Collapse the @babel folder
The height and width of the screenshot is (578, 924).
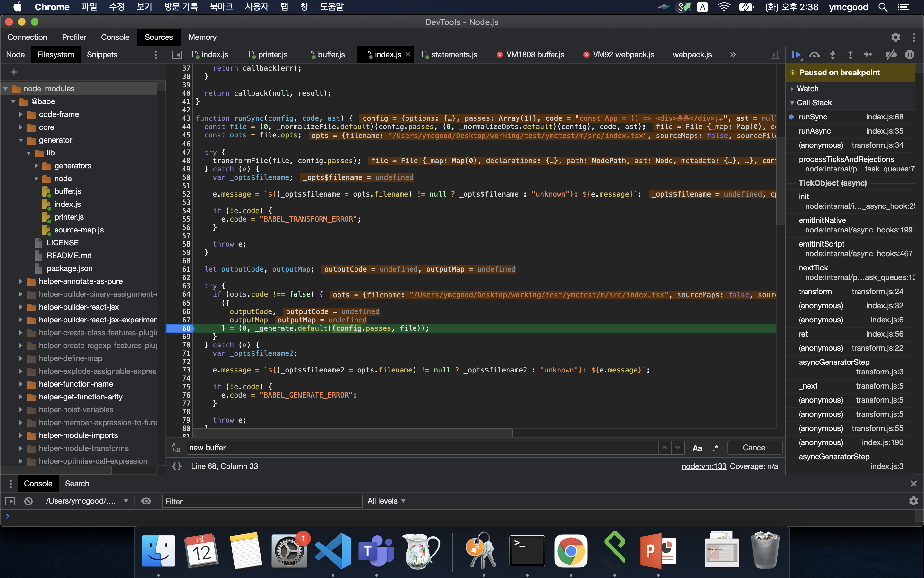tap(13, 102)
